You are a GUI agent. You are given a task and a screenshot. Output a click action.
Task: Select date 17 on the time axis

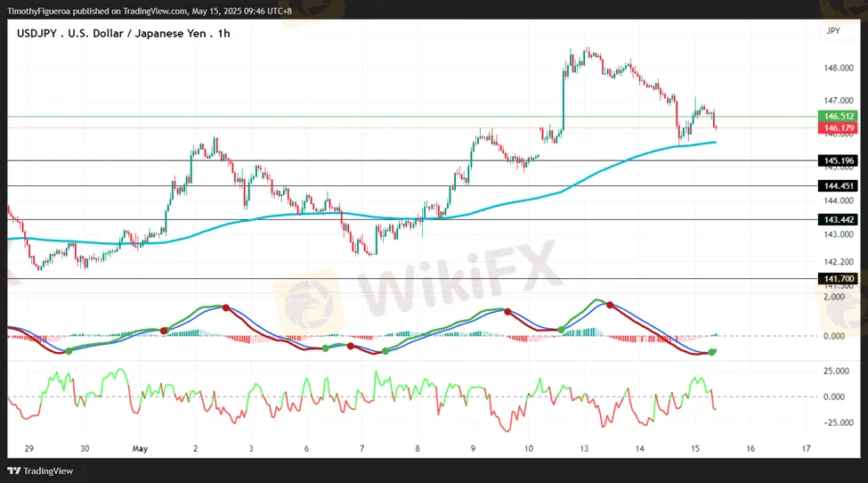(x=806, y=449)
